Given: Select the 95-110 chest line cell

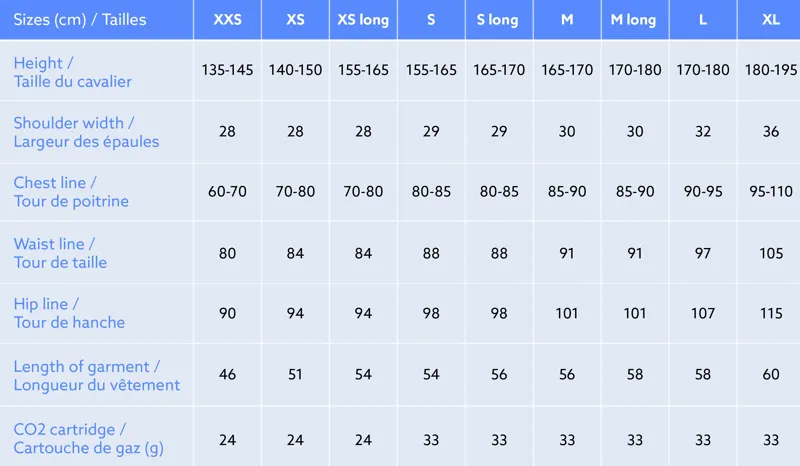Looking at the screenshot, I should click(x=770, y=191).
